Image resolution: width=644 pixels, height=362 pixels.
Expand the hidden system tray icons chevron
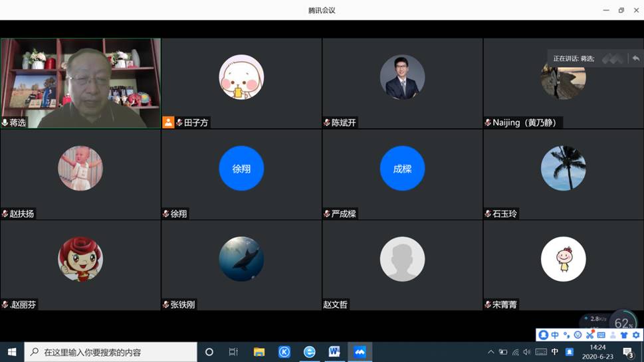point(491,352)
